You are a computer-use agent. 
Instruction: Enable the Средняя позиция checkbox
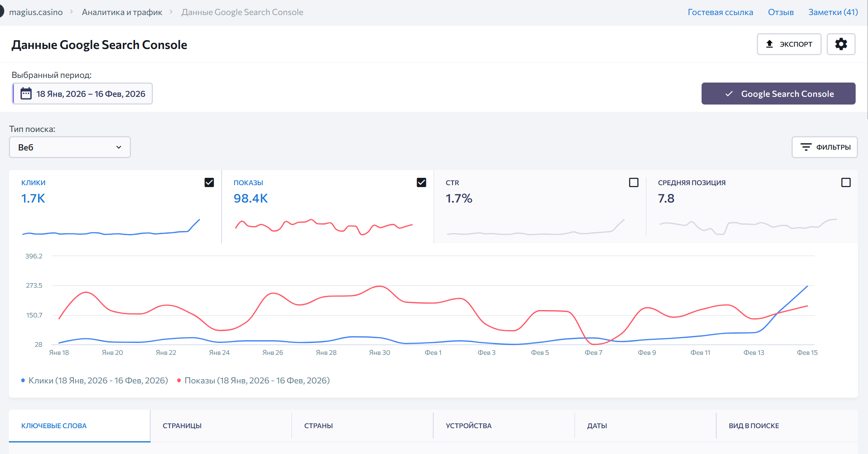pos(846,182)
